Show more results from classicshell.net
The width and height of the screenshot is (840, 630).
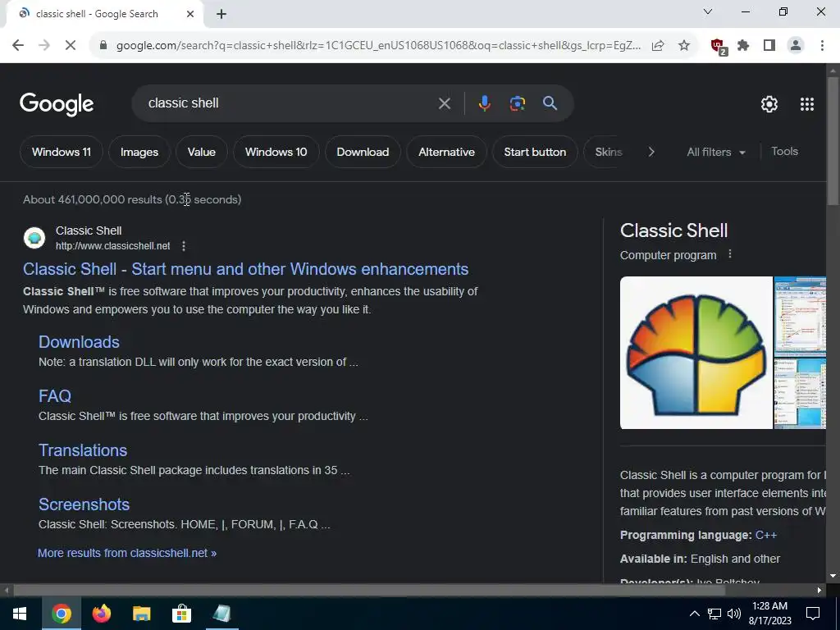click(x=127, y=553)
